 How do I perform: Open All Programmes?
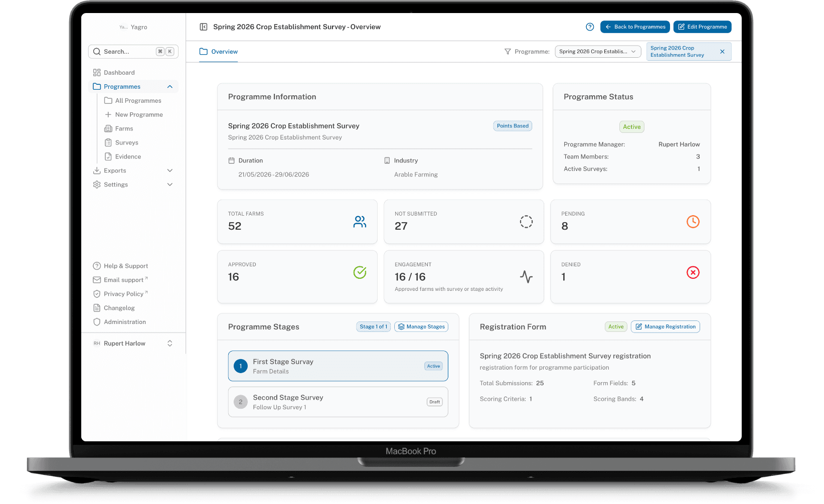pyautogui.click(x=138, y=101)
